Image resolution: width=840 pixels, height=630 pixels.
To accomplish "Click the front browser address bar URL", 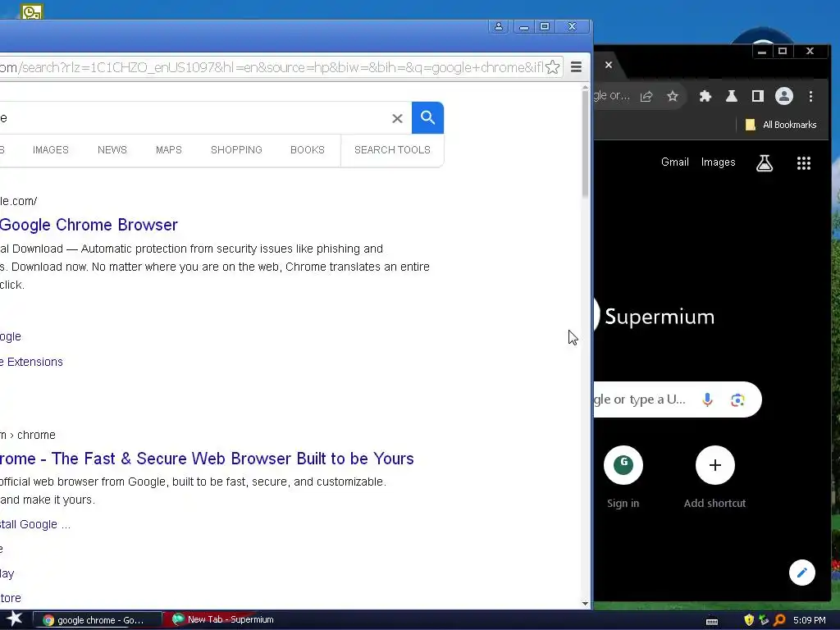I will [272, 67].
